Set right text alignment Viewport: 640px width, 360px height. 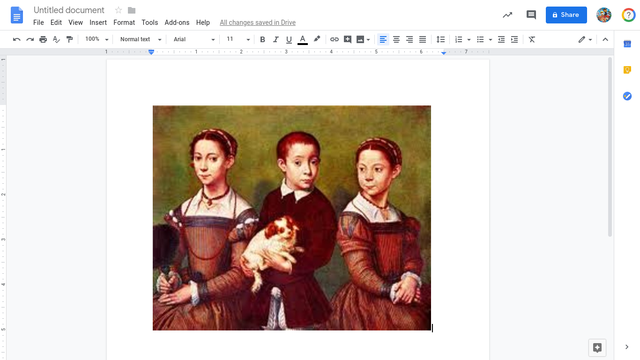tap(409, 40)
